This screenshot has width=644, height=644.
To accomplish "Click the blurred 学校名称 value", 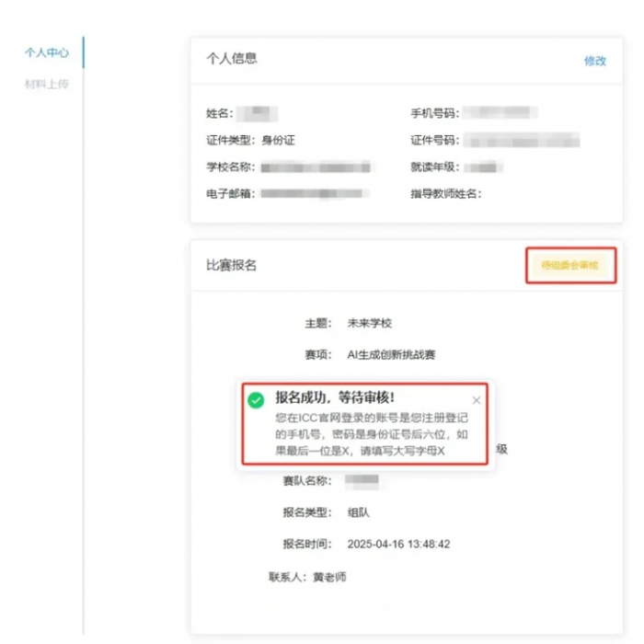I will pyautogui.click(x=316, y=167).
